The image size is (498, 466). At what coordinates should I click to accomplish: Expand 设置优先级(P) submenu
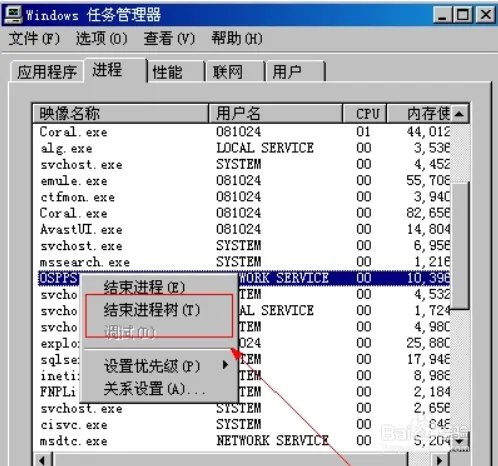[x=159, y=366]
